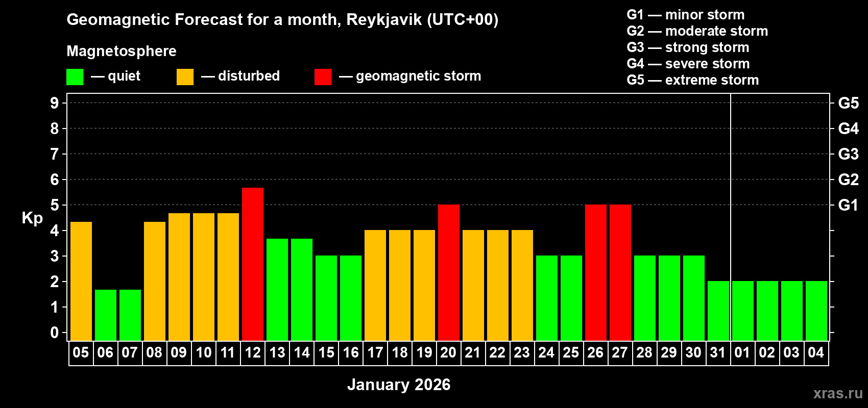
Task: Click the date label 29
Action: [669, 353]
